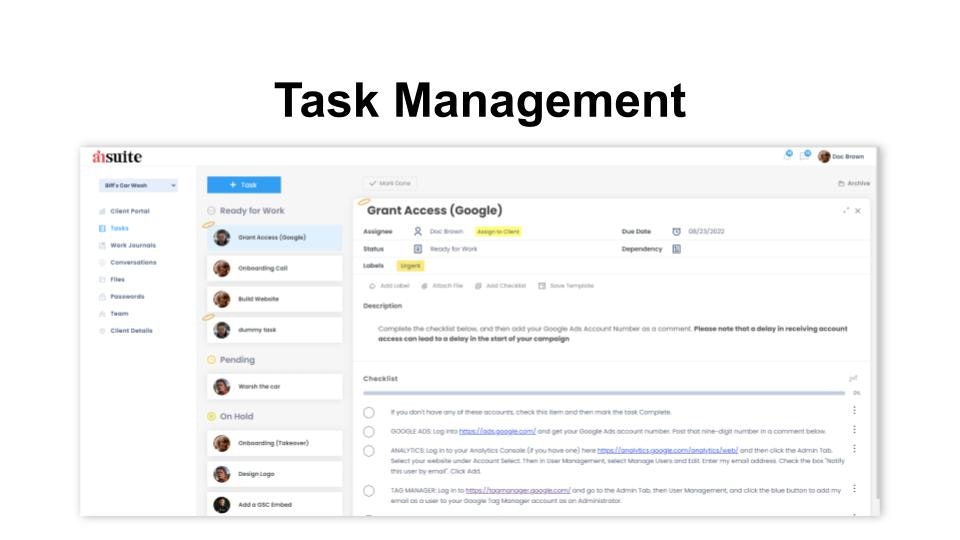Screen dimensions: 960x540
Task: Open the three-dot menu for ANALYTICS item
Action: tap(854, 449)
